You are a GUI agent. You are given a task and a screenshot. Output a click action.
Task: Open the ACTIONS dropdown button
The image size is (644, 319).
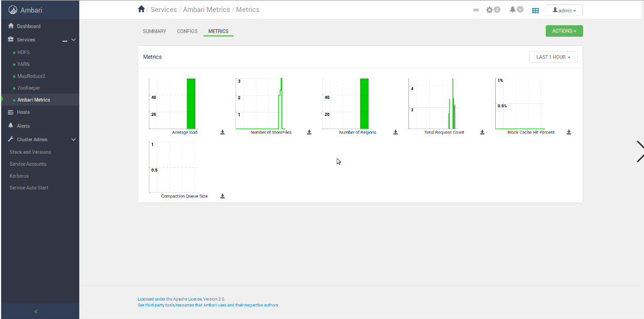click(x=564, y=31)
